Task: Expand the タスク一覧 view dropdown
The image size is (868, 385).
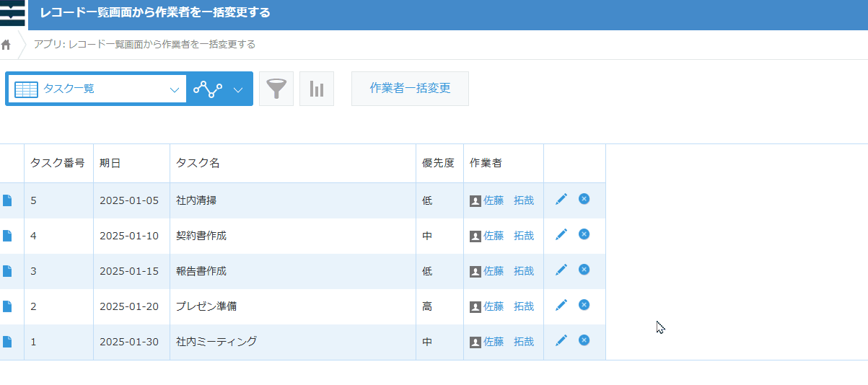Action: 173,89
